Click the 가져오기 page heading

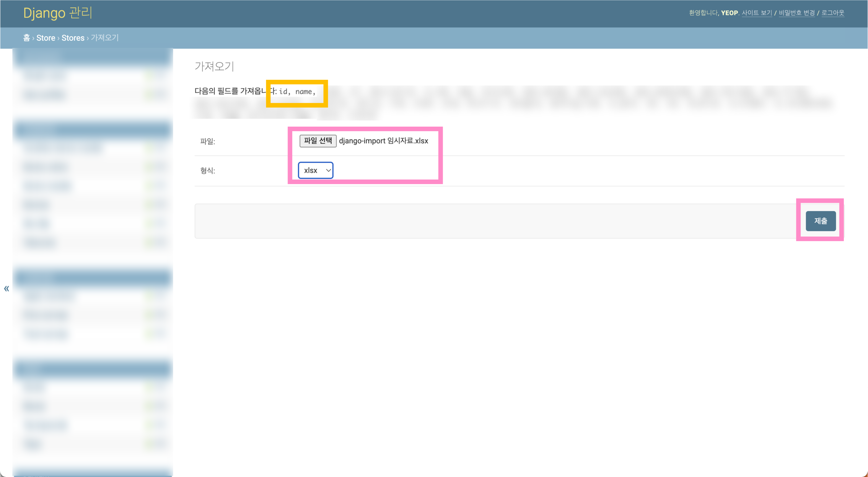tap(214, 66)
